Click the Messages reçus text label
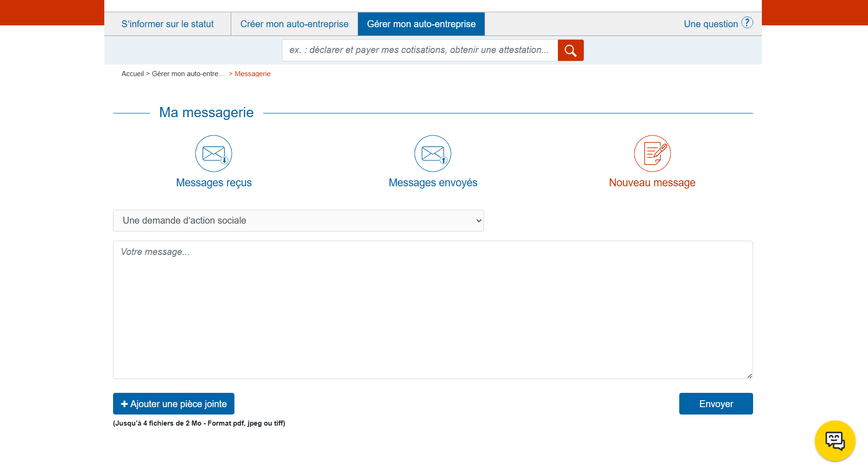Viewport: 868px width, 468px height. [214, 183]
